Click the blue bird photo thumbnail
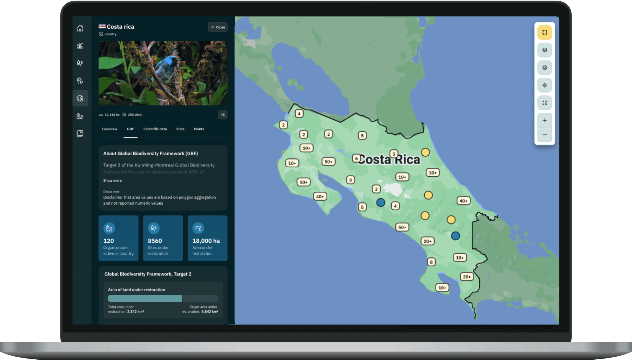Viewport: 632px width, 364px height. (x=163, y=73)
